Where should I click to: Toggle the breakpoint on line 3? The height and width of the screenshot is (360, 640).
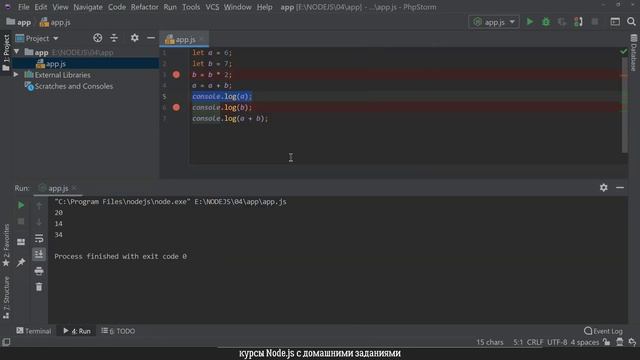pos(176,75)
